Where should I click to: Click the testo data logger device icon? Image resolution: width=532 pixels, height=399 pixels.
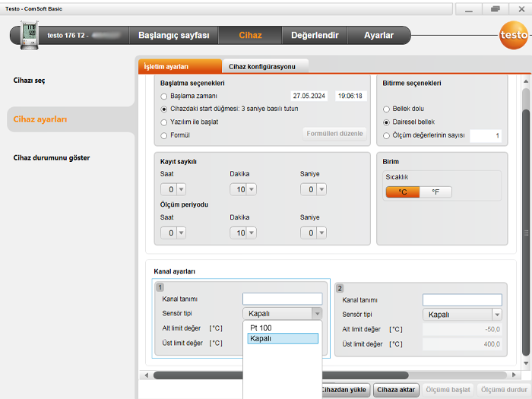(x=30, y=34)
